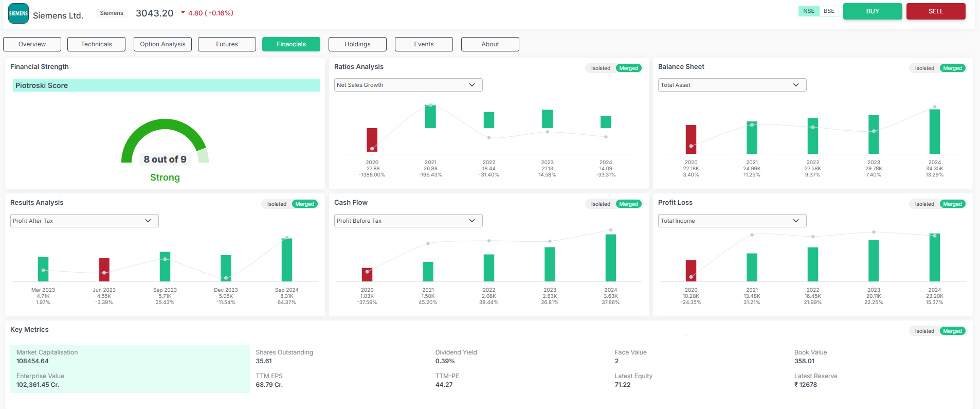The width and height of the screenshot is (980, 409).
Task: Click the 2020 red bar in Ratios Analysis
Action: coord(372,140)
